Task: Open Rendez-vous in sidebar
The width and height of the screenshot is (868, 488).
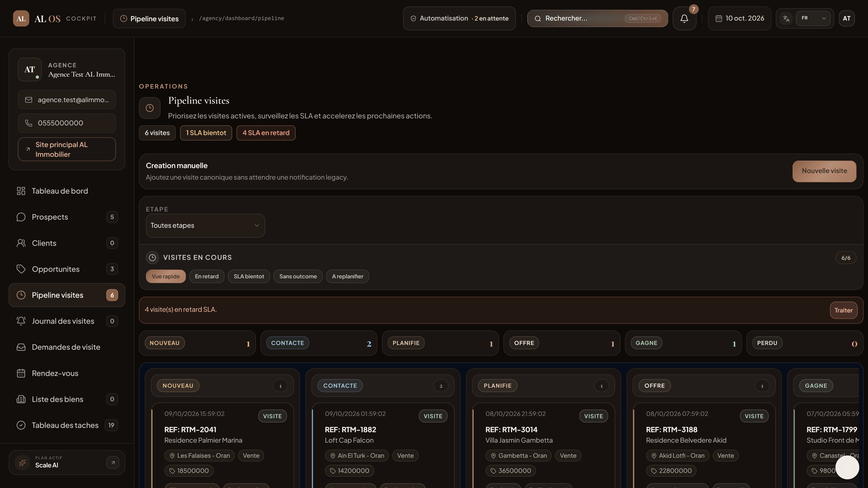Action: coord(67,373)
